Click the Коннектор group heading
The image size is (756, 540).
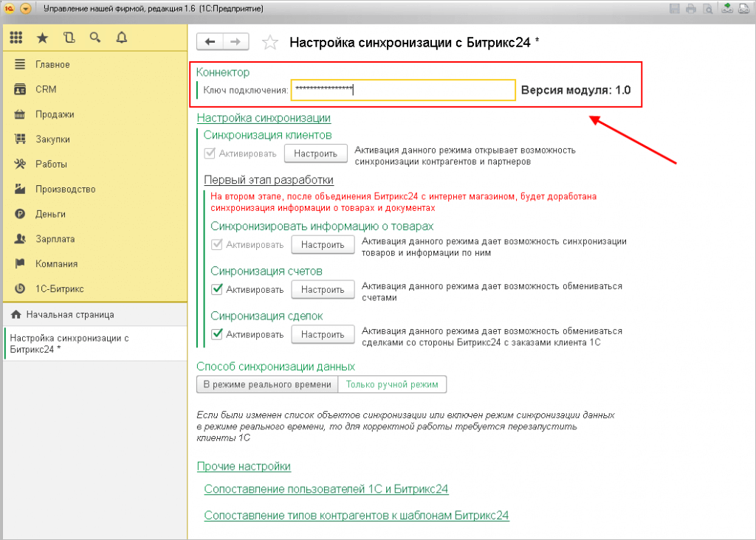[x=223, y=72]
